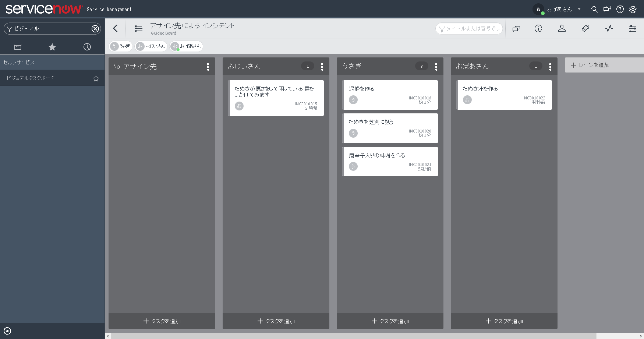Open the うさぎ lane options menu
This screenshot has width=644, height=339.
click(x=436, y=66)
